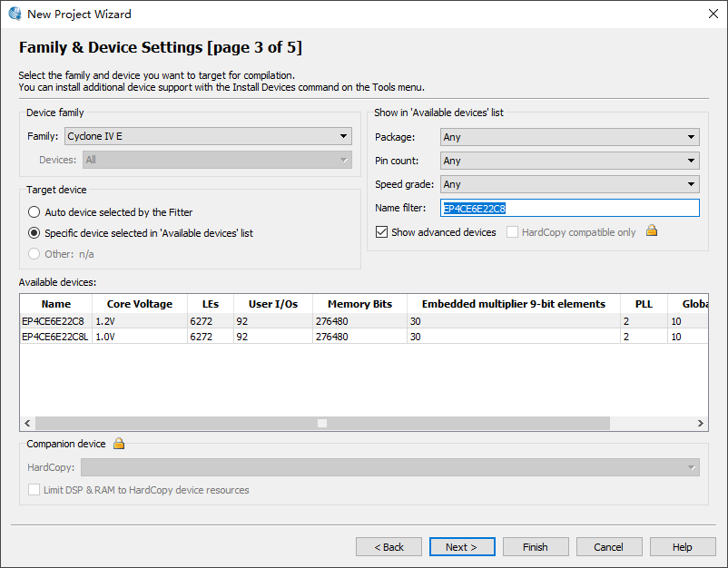Open the Speed grade dropdown
This screenshot has width=728, height=568.
coord(570,184)
